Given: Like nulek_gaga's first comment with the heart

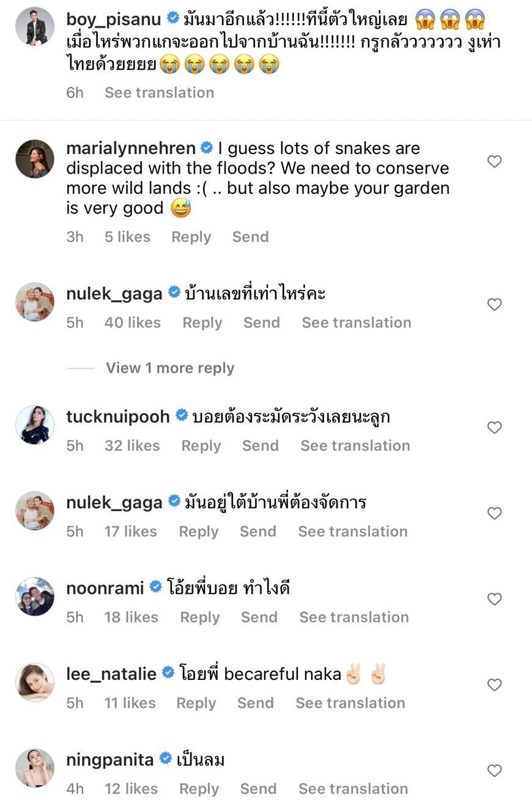Looking at the screenshot, I should pos(494,304).
